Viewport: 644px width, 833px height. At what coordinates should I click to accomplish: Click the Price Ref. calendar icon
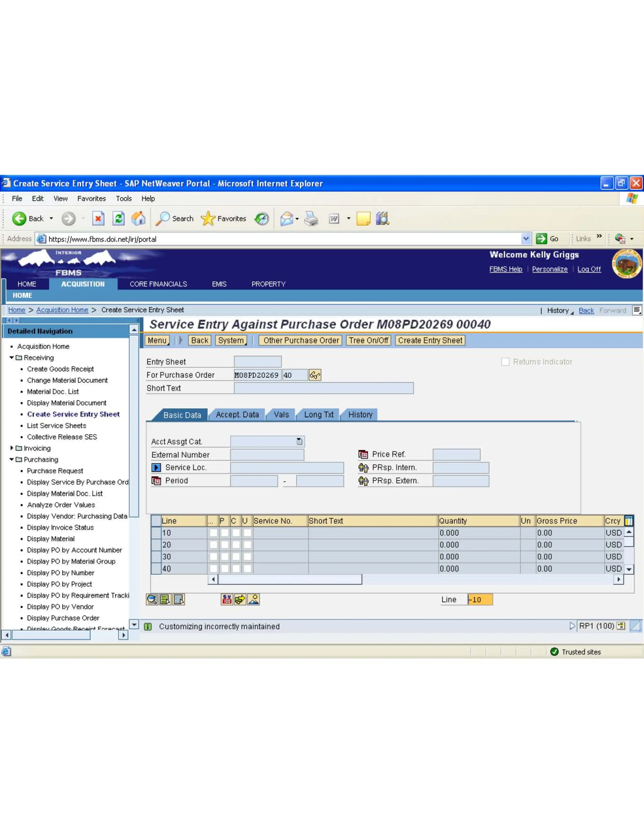(363, 454)
